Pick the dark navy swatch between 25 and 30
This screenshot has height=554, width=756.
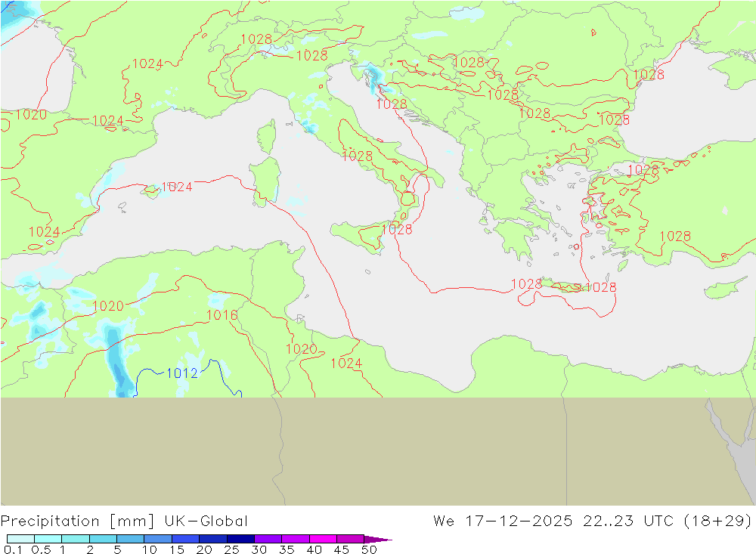pos(240,539)
